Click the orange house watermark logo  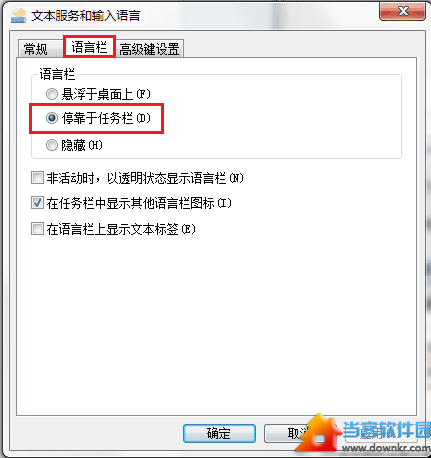click(318, 433)
